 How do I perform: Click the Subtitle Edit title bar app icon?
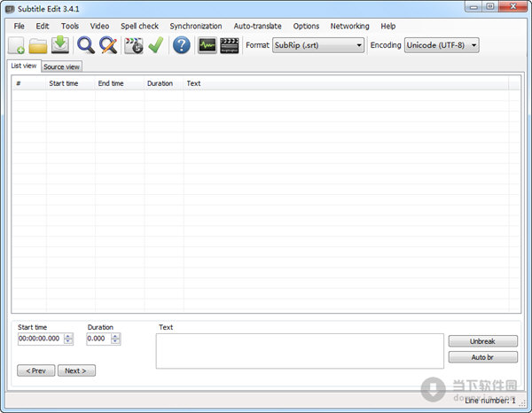[x=10, y=9]
